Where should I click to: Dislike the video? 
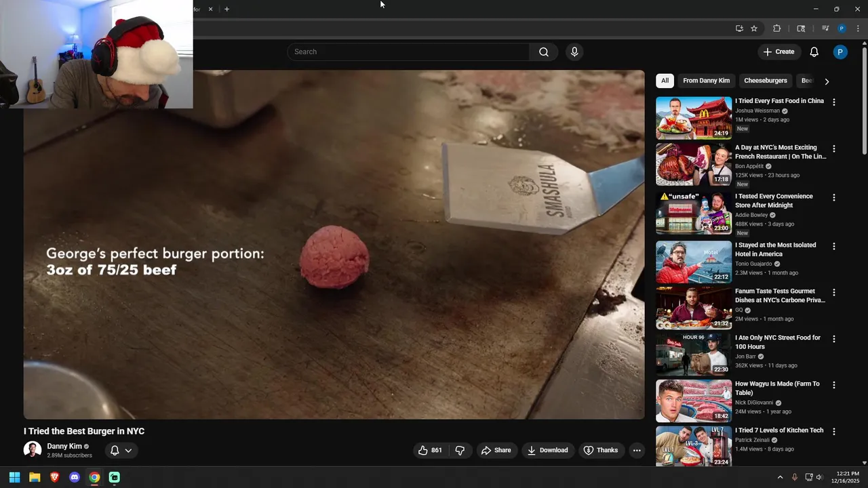[460, 450]
